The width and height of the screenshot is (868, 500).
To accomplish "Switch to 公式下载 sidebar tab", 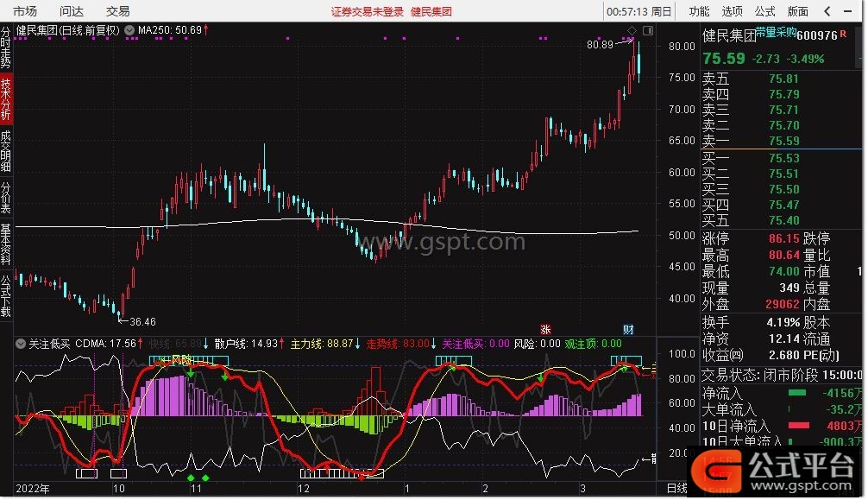I will point(5,296).
